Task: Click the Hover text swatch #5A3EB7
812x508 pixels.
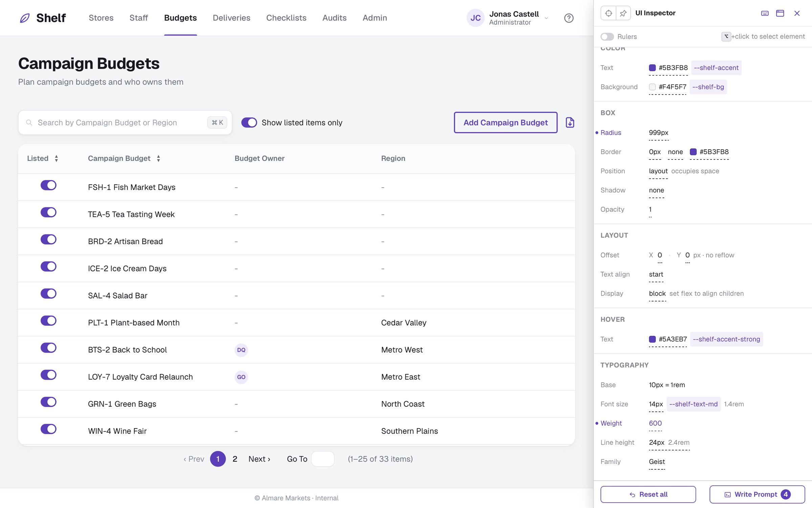Action: [x=652, y=339]
